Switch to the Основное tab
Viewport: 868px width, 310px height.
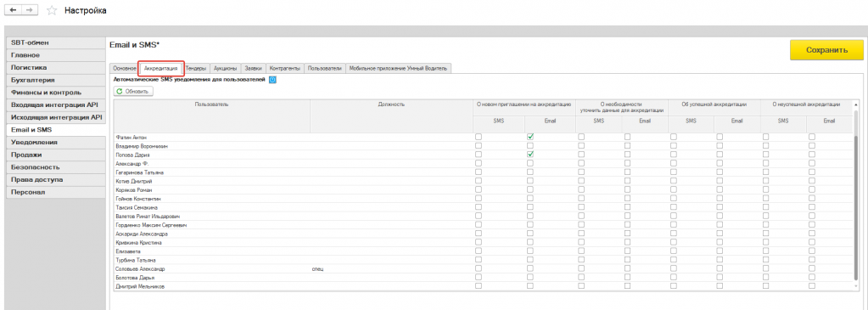[x=124, y=68]
